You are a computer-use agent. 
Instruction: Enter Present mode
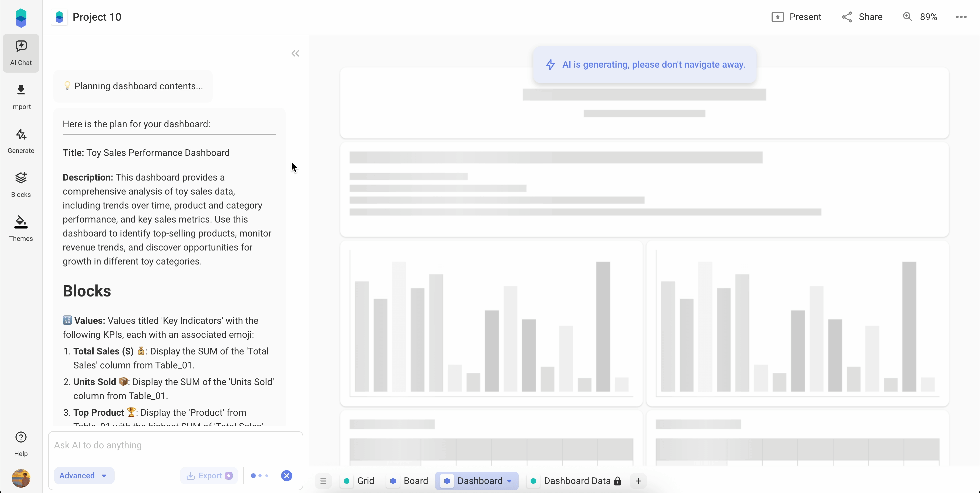(797, 17)
